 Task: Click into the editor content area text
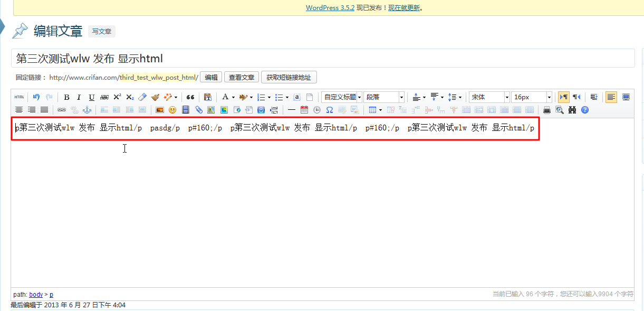point(274,128)
